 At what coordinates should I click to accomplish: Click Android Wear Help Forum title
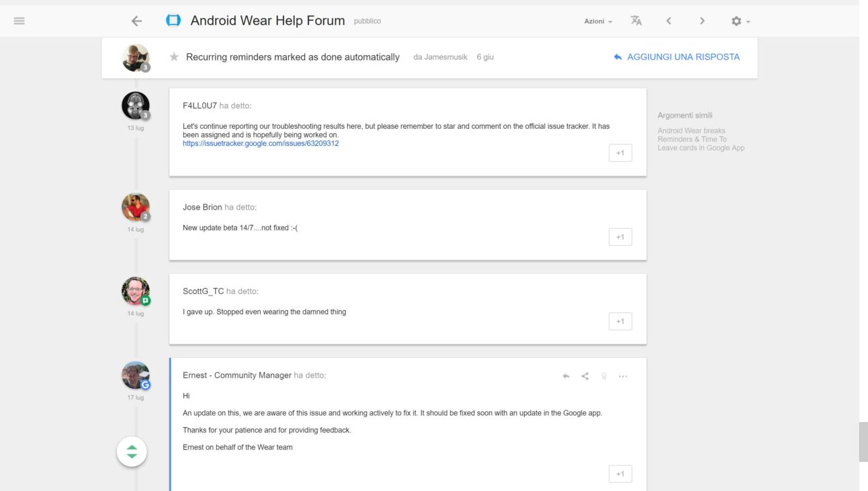click(267, 21)
